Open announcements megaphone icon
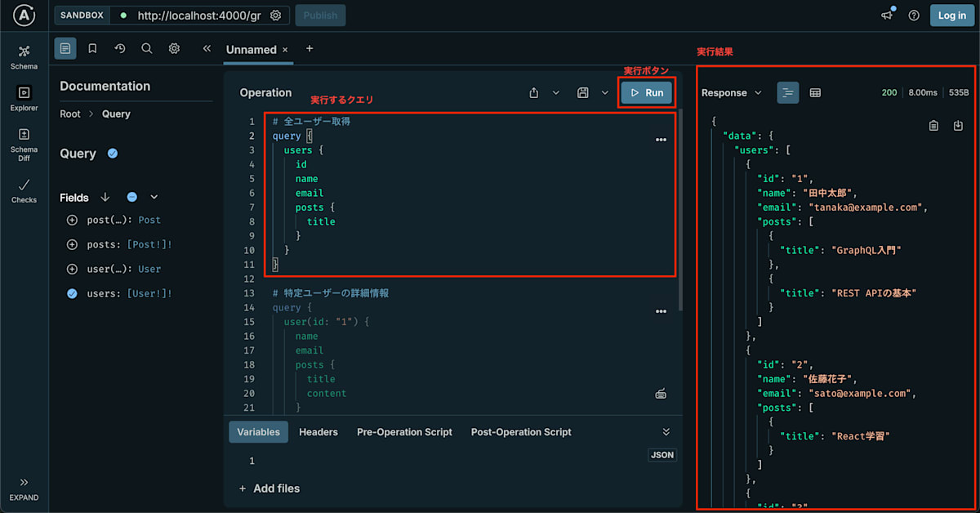Image resolution: width=980 pixels, height=513 pixels. pos(887,16)
